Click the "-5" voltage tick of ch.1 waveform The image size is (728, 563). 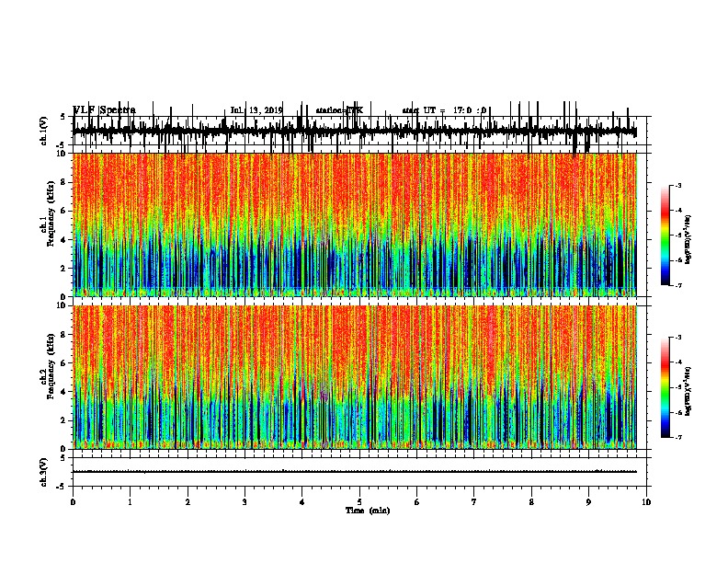click(x=62, y=145)
